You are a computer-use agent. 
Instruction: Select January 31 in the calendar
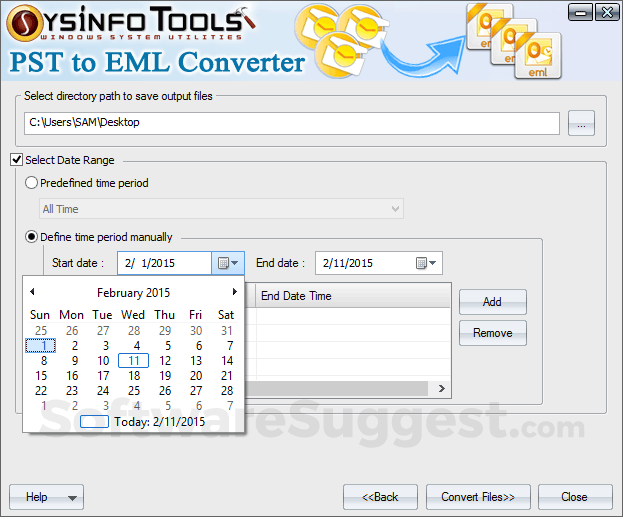pos(226,331)
